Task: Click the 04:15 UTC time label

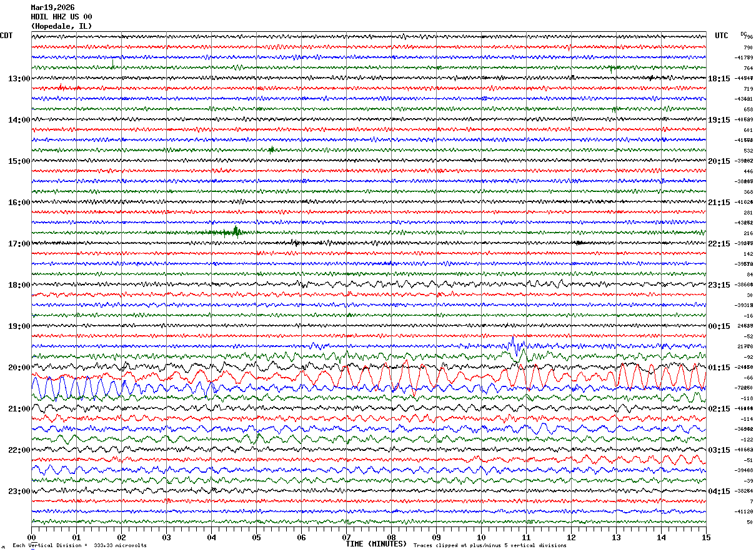Action: pos(719,491)
